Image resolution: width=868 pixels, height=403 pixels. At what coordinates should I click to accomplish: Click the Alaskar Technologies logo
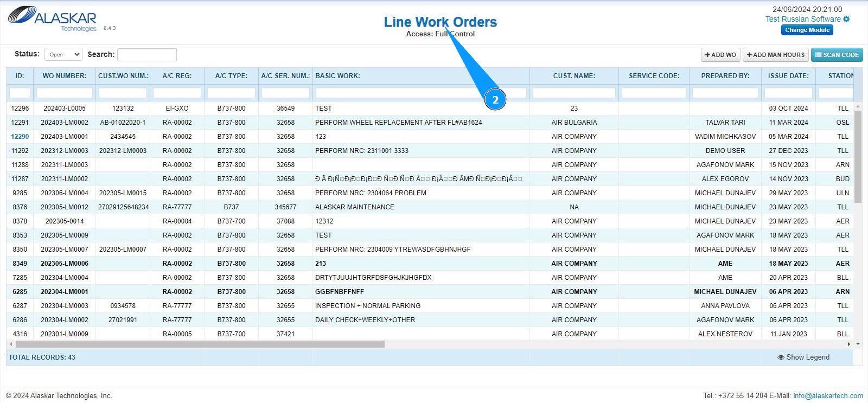pos(52,19)
